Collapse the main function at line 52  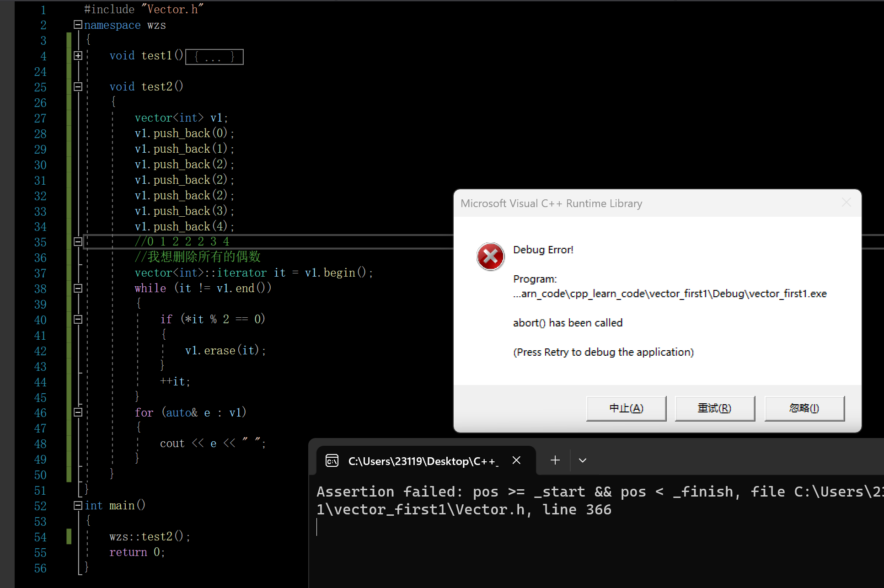78,506
